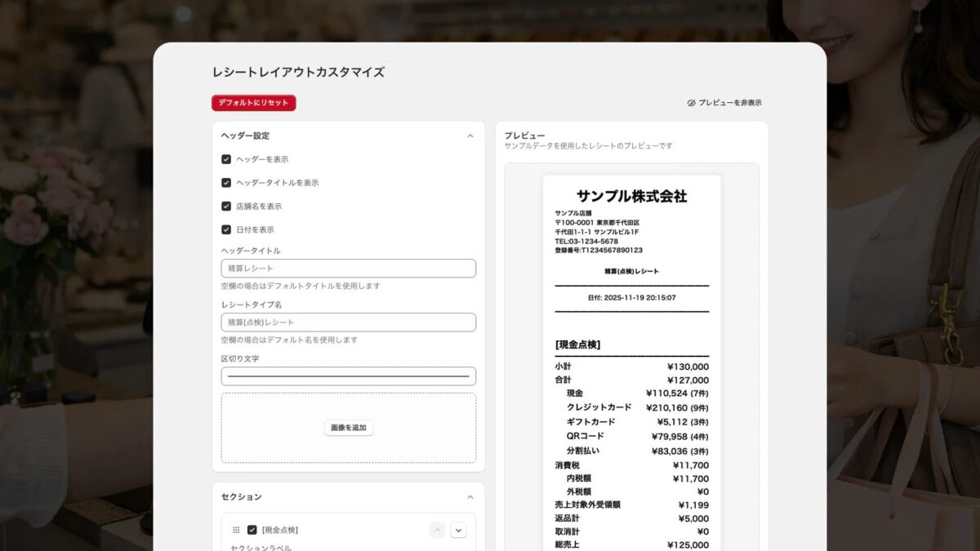This screenshot has height=551, width=980.
Task: Move the 現金点検 section up
Action: pos(437,529)
